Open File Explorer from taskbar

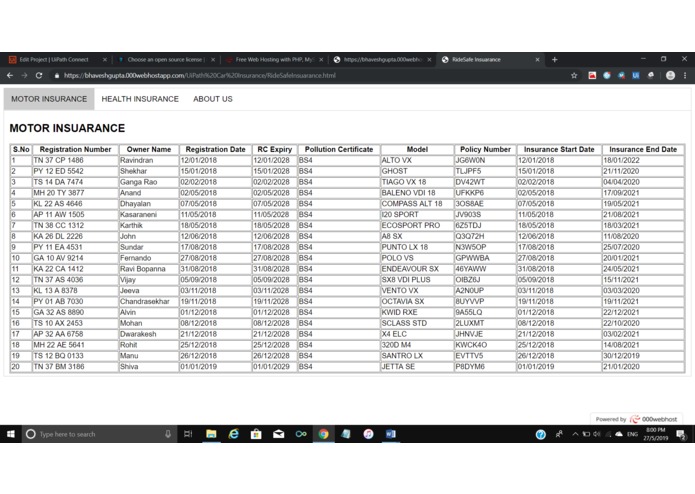211,434
